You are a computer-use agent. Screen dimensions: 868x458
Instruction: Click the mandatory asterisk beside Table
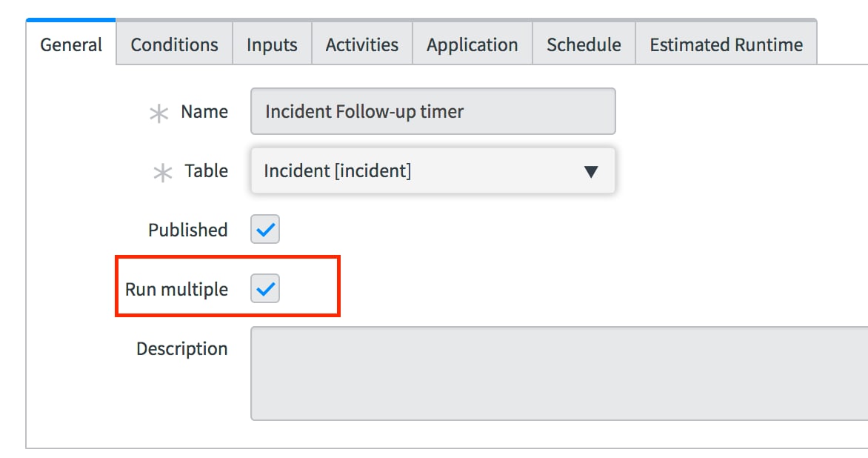click(163, 173)
